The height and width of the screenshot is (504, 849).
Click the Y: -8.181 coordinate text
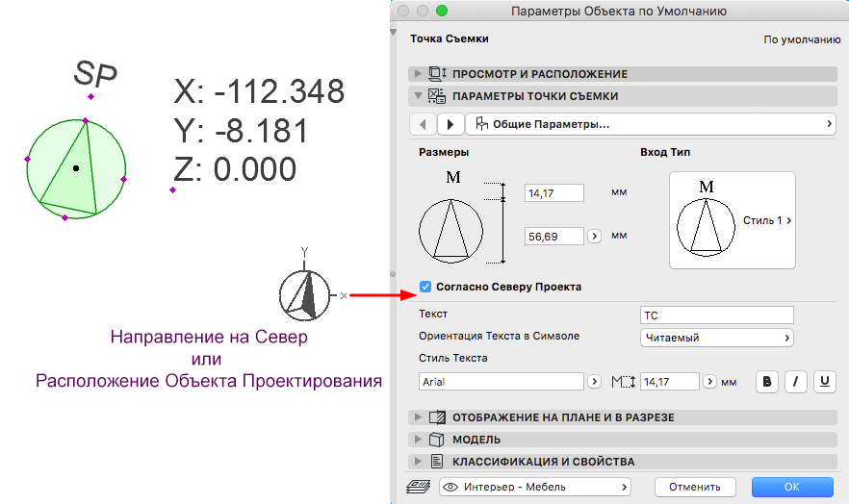(241, 130)
